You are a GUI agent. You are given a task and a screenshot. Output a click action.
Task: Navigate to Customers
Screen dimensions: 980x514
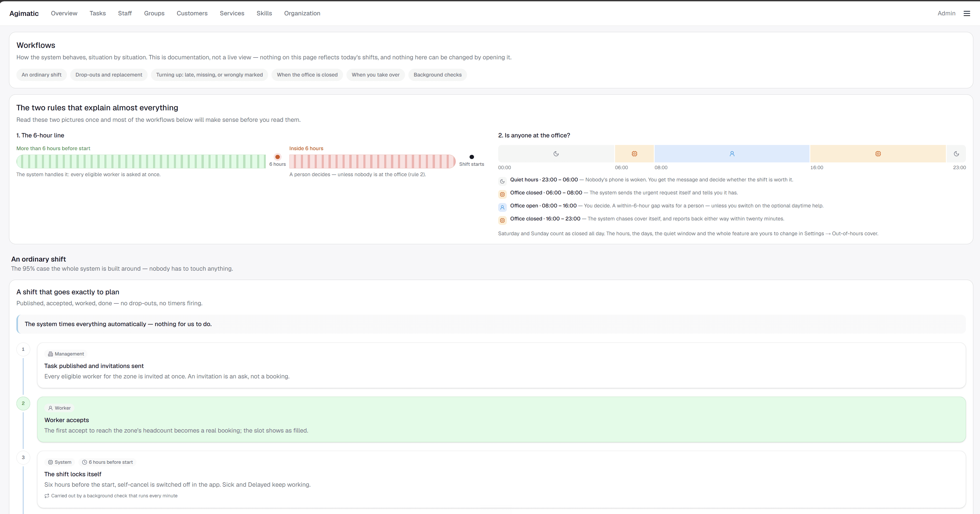[192, 13]
